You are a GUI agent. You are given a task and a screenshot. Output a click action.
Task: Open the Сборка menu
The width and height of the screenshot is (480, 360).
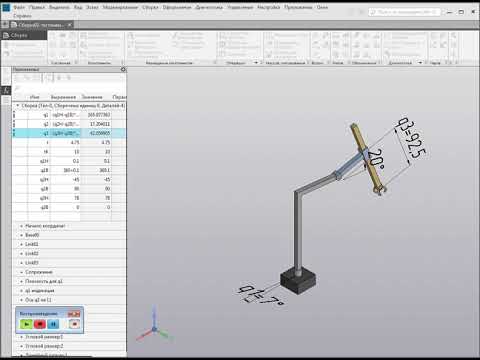(x=150, y=7)
